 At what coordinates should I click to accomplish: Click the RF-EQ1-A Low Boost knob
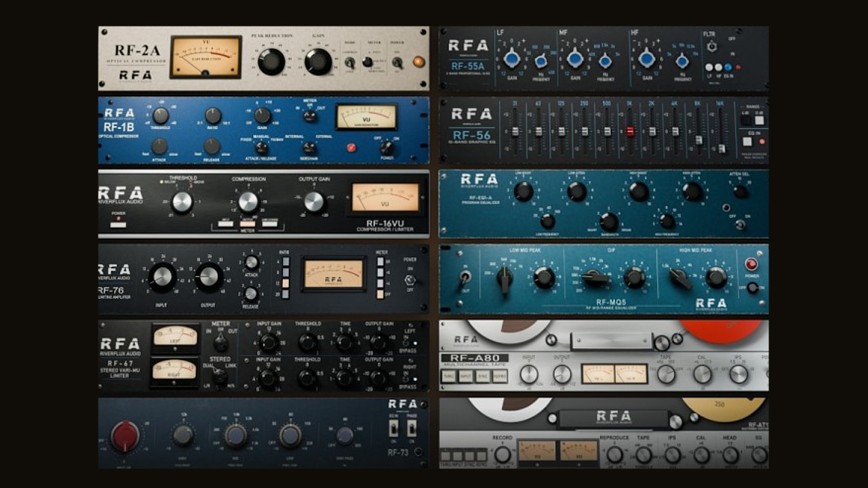click(523, 192)
